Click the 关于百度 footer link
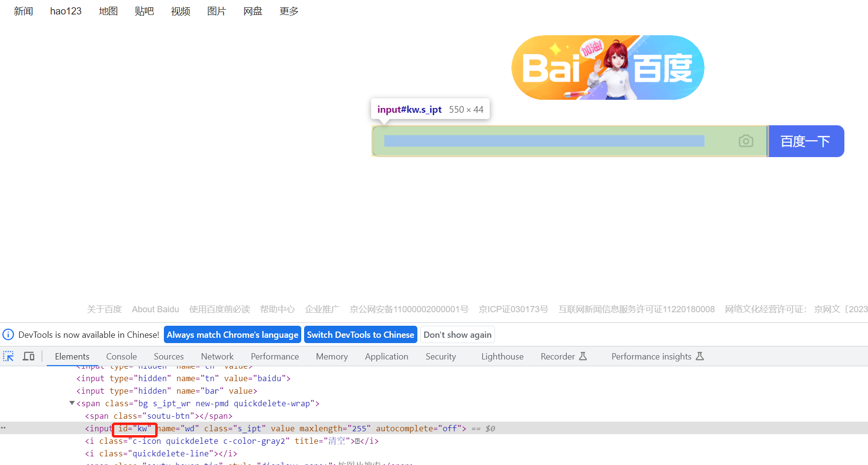The height and width of the screenshot is (465, 868). click(104, 309)
